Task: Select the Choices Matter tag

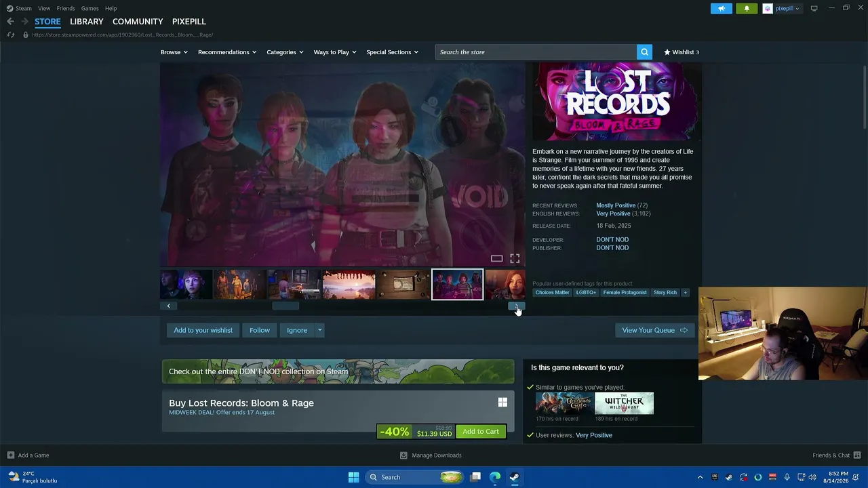Action: [553, 293]
